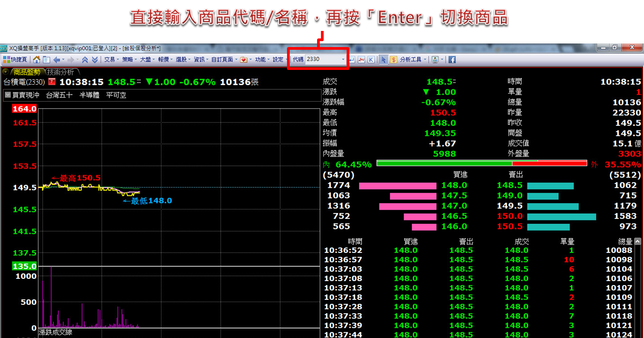Click the teal ask bar for 150.0
Viewport: 644px width, 338px height.
click(561, 217)
